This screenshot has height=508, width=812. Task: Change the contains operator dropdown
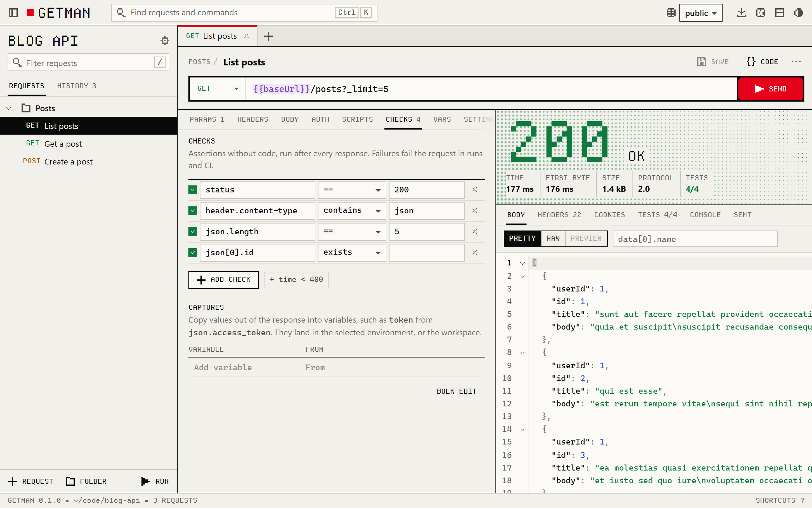click(x=352, y=211)
